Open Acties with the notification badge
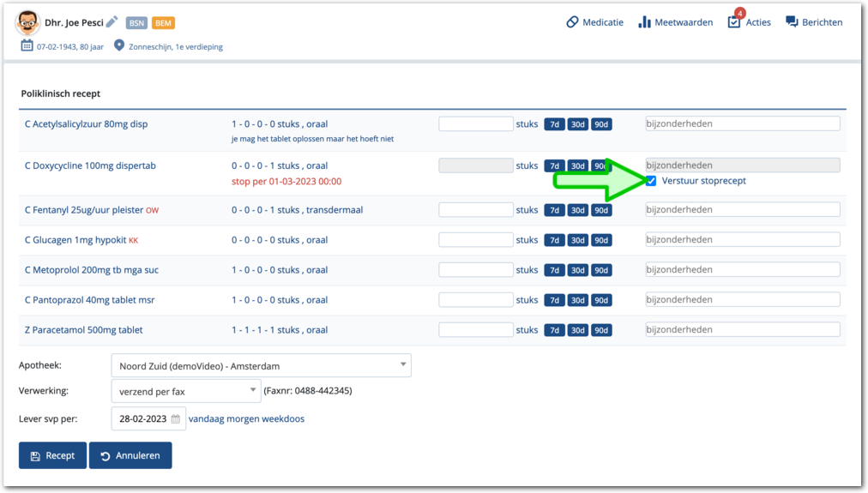This screenshot has height=493, width=868. [734, 21]
